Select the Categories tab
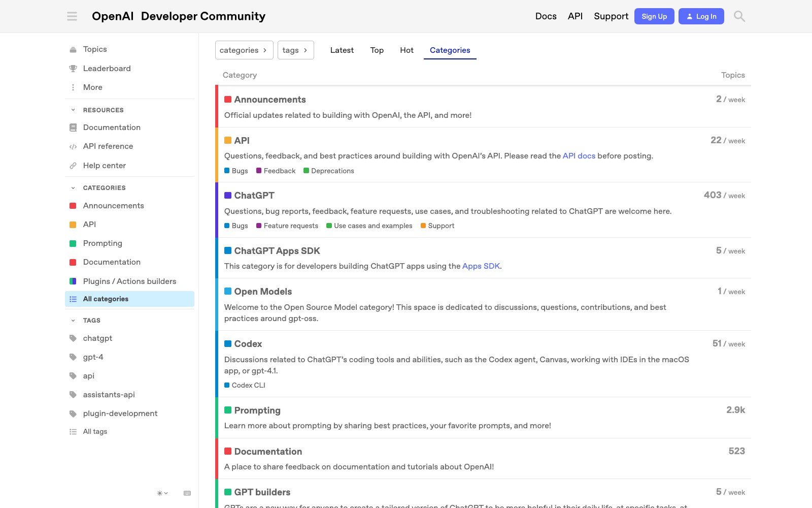Viewport: 812px width, 508px height. click(x=450, y=50)
